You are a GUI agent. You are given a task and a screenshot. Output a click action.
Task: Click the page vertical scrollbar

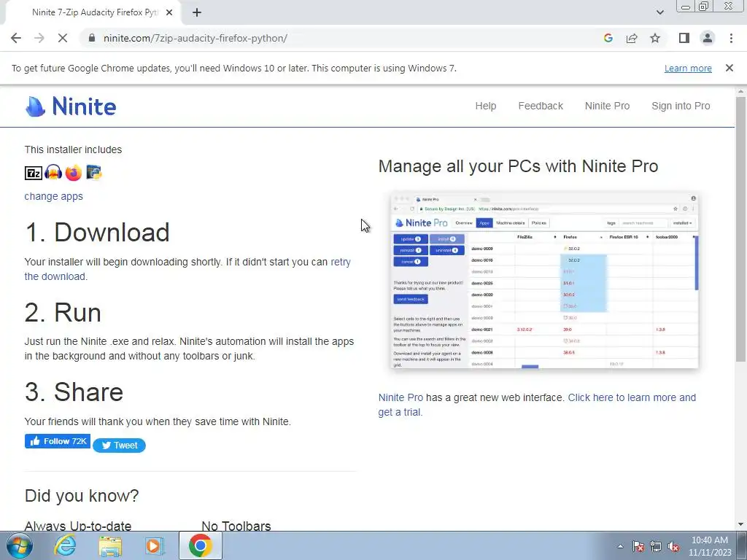(x=740, y=228)
